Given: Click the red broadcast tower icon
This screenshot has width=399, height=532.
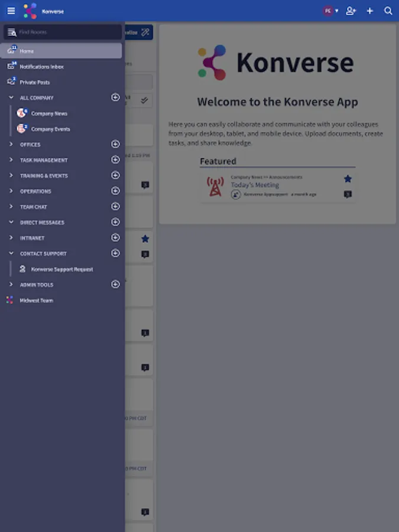Looking at the screenshot, I should coord(215,187).
